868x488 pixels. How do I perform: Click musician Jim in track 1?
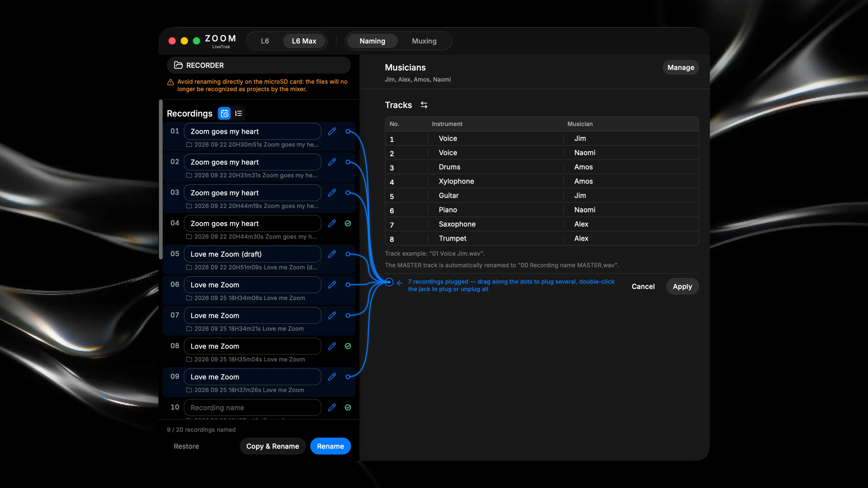(580, 139)
